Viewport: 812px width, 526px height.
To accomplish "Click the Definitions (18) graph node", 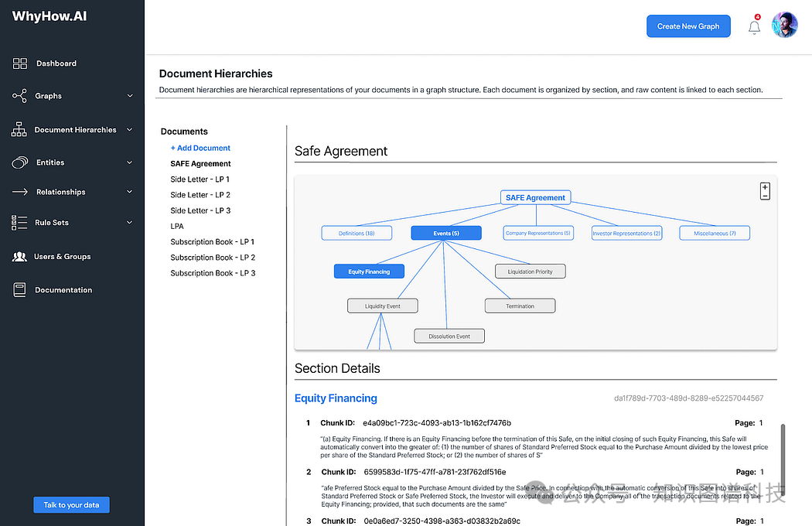I will 357,233.
